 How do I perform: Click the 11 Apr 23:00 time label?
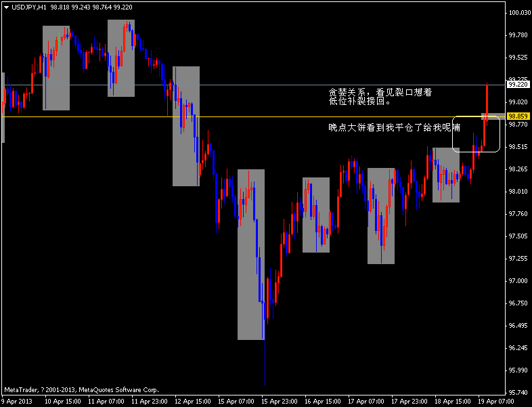point(150,401)
